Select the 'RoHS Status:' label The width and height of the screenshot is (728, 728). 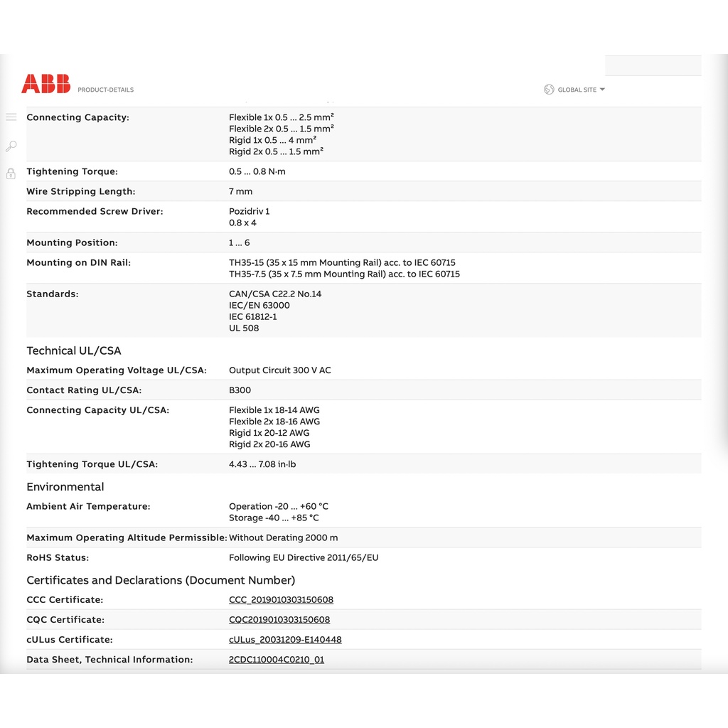tap(58, 557)
